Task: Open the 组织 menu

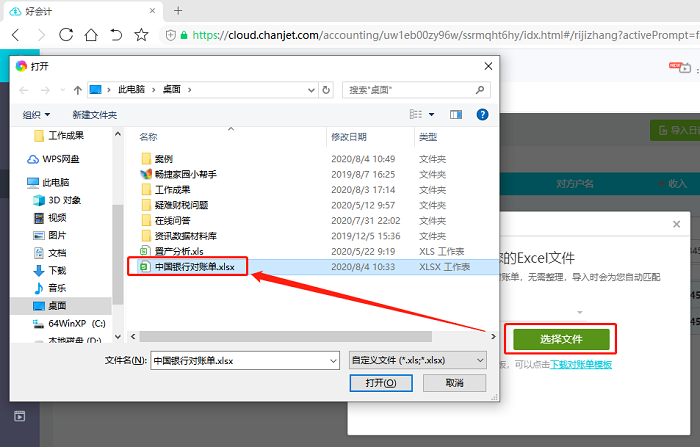Action: 36,115
